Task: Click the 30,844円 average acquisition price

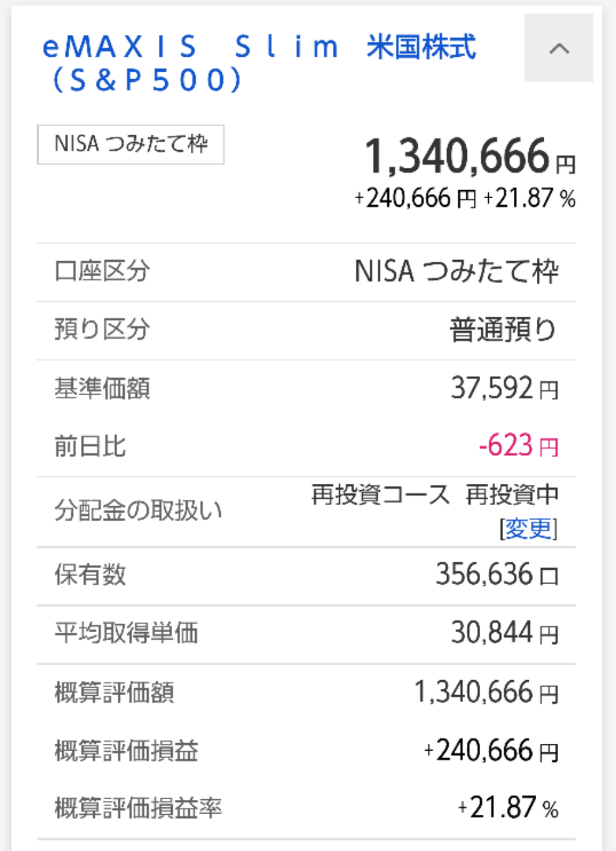Action: tap(504, 633)
